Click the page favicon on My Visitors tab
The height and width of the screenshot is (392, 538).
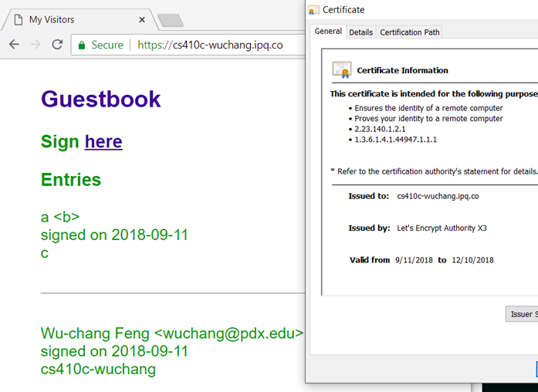tap(17, 19)
